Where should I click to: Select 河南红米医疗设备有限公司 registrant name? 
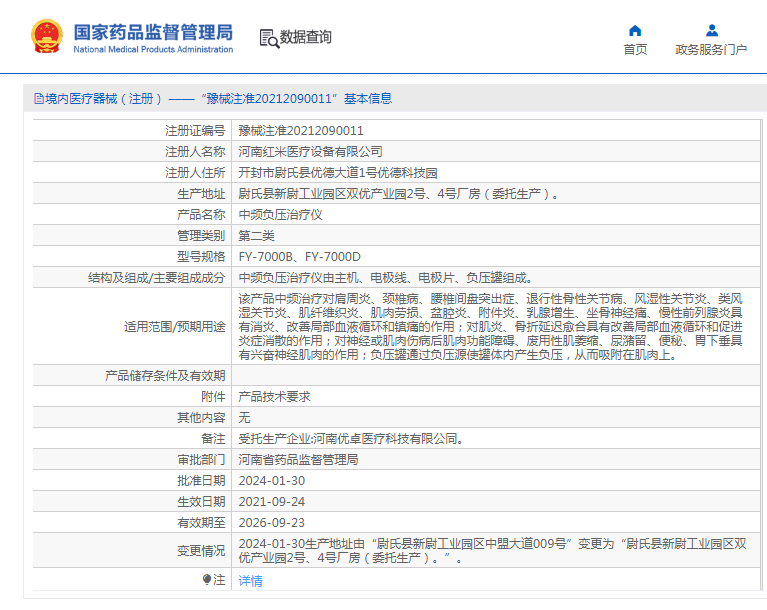click(310, 152)
